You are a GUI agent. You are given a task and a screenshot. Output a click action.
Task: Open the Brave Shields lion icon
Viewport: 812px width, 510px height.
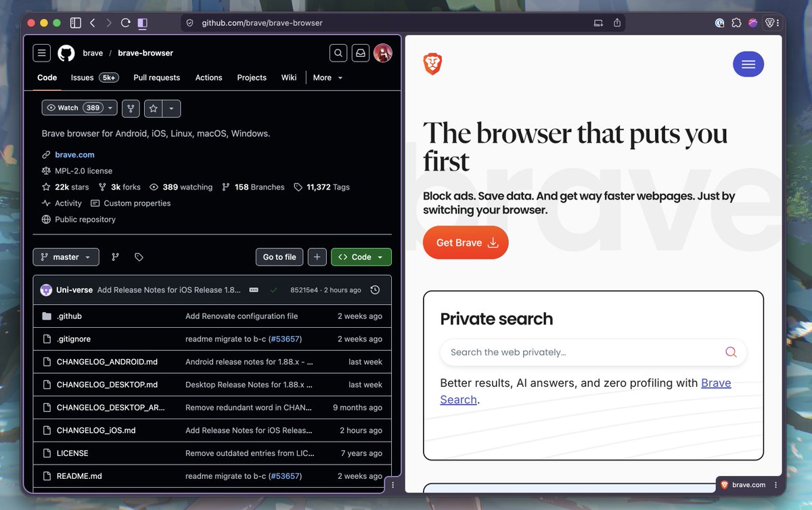tap(770, 23)
